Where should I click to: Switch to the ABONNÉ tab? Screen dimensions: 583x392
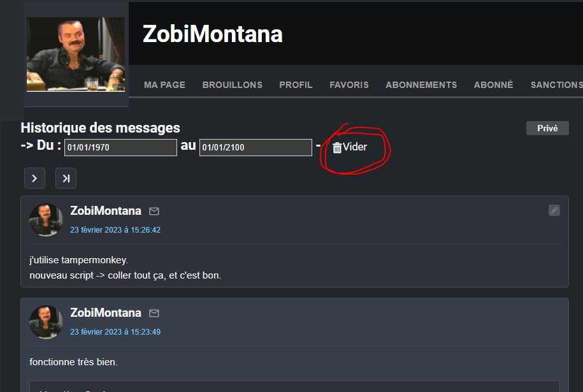coord(493,84)
